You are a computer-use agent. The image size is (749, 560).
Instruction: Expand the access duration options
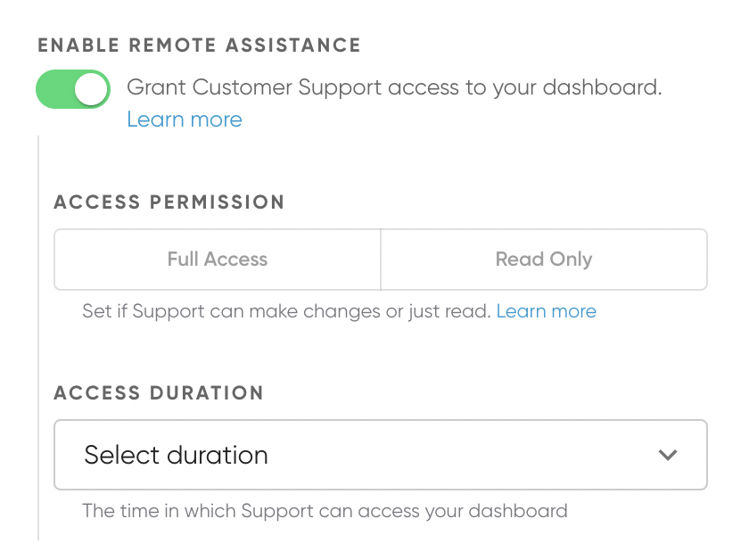click(381, 455)
